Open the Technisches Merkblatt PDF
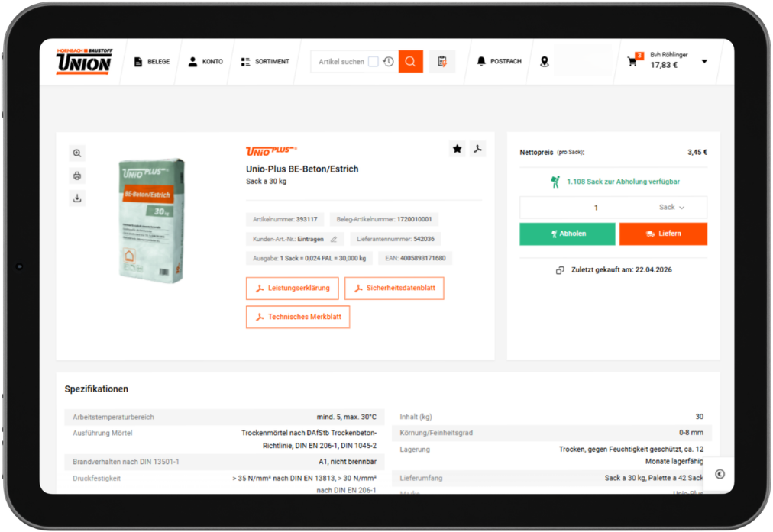The height and width of the screenshot is (532, 773). 298,317
